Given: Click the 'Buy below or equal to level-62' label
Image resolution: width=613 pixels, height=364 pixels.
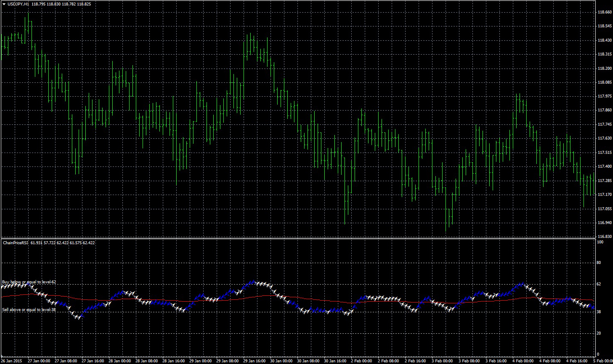Looking at the screenshot, I should (29, 282).
